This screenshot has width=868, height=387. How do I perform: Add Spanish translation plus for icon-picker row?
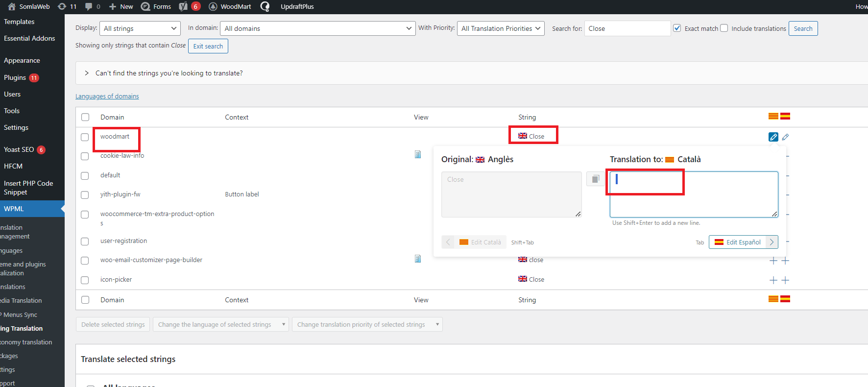785,280
